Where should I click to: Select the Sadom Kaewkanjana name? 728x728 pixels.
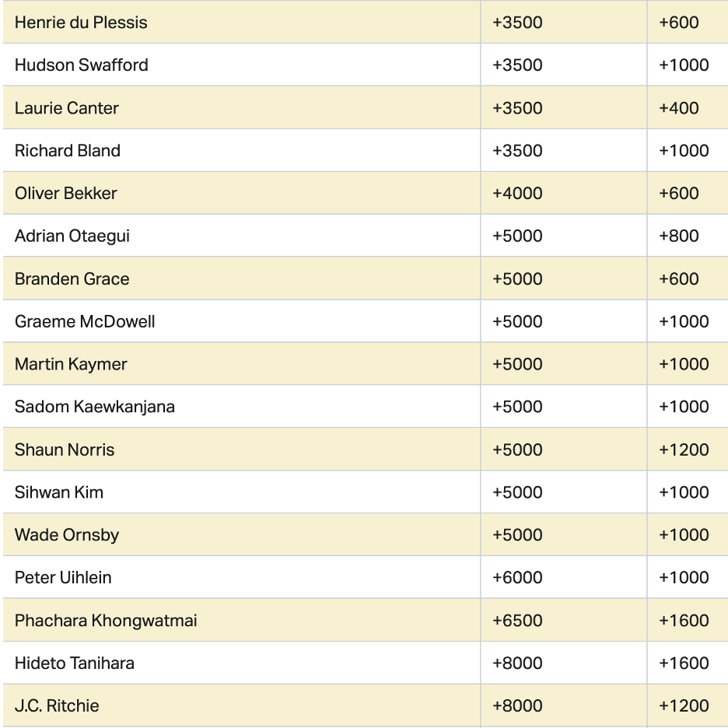click(x=95, y=407)
